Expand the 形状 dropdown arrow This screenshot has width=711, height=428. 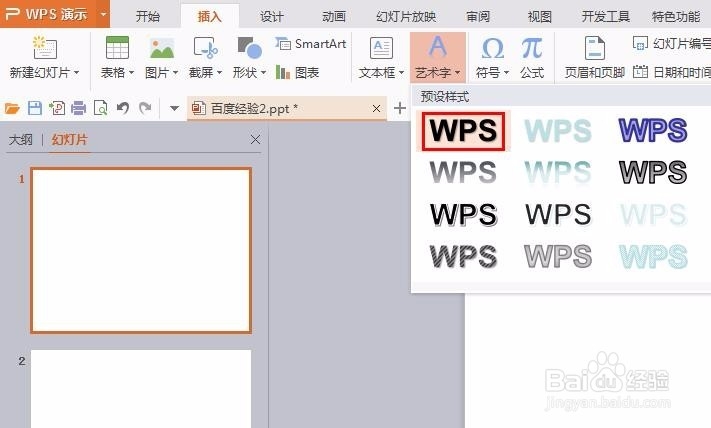pyautogui.click(x=263, y=73)
